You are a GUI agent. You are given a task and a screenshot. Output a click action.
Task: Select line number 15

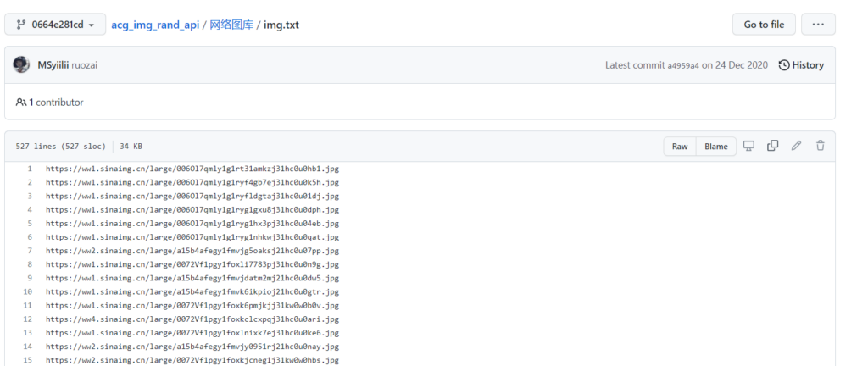28,360
